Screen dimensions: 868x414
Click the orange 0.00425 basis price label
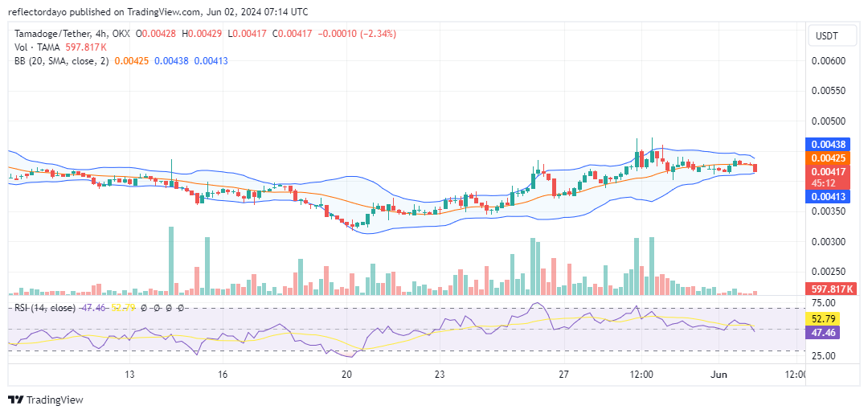click(x=829, y=158)
